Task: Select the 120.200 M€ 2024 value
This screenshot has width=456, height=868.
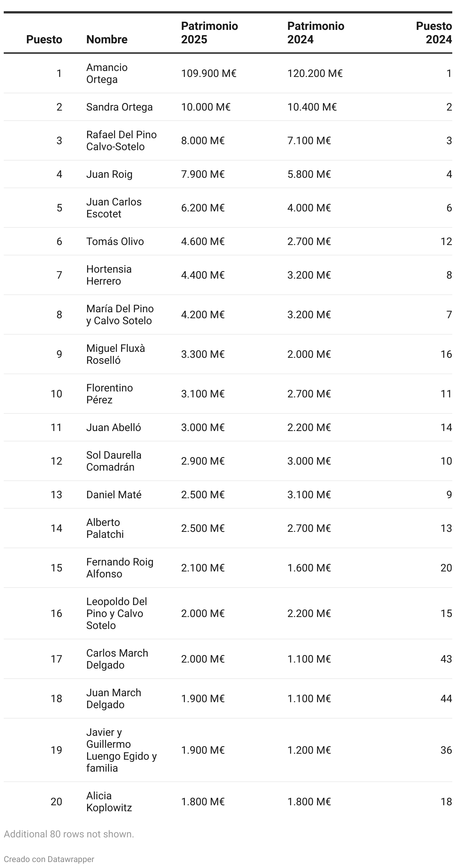Action: (315, 73)
